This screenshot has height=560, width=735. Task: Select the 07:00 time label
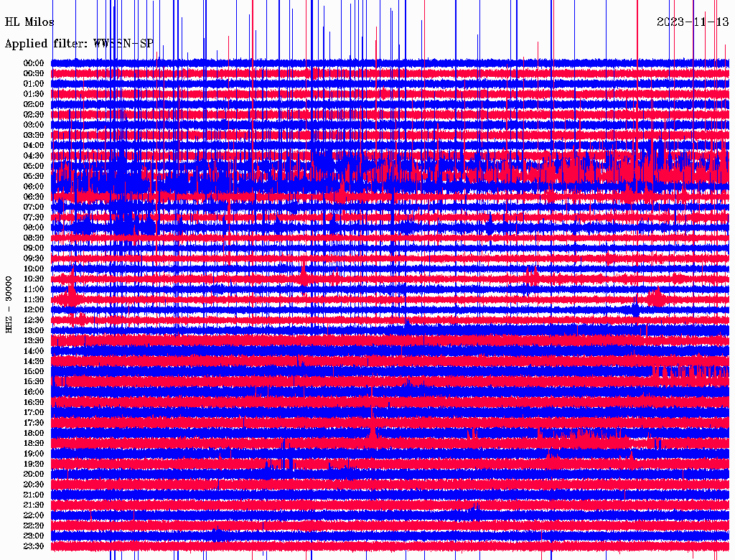(34, 207)
